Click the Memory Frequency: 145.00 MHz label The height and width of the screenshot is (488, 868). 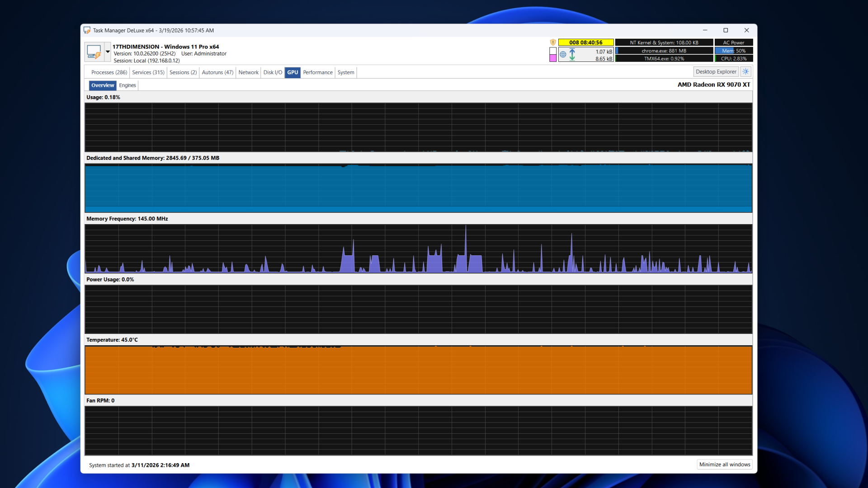(x=127, y=219)
